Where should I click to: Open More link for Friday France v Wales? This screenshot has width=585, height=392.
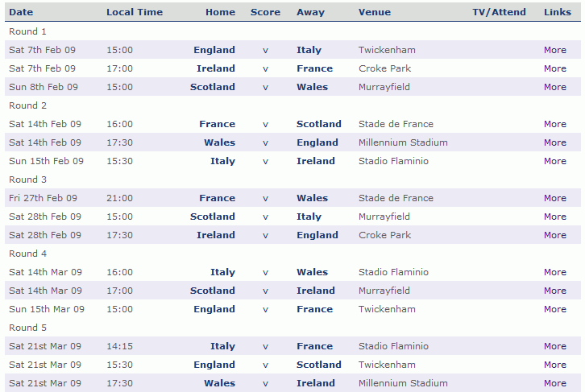(554, 198)
